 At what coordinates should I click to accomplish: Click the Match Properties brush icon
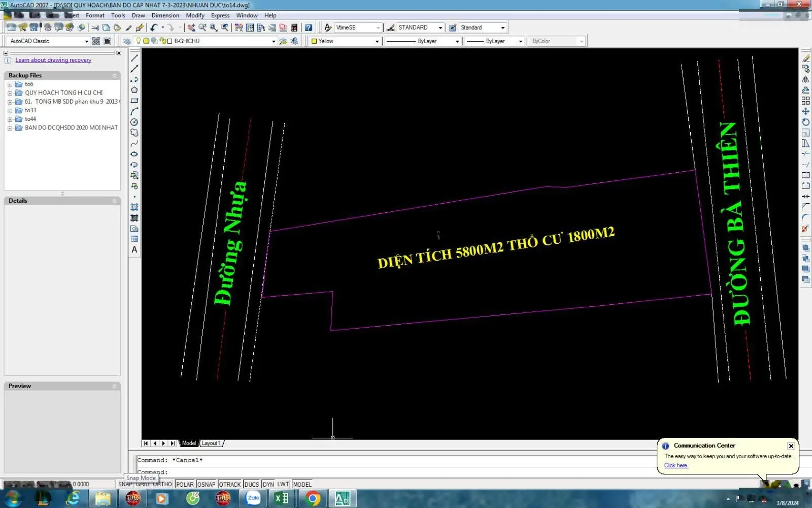pos(140,27)
